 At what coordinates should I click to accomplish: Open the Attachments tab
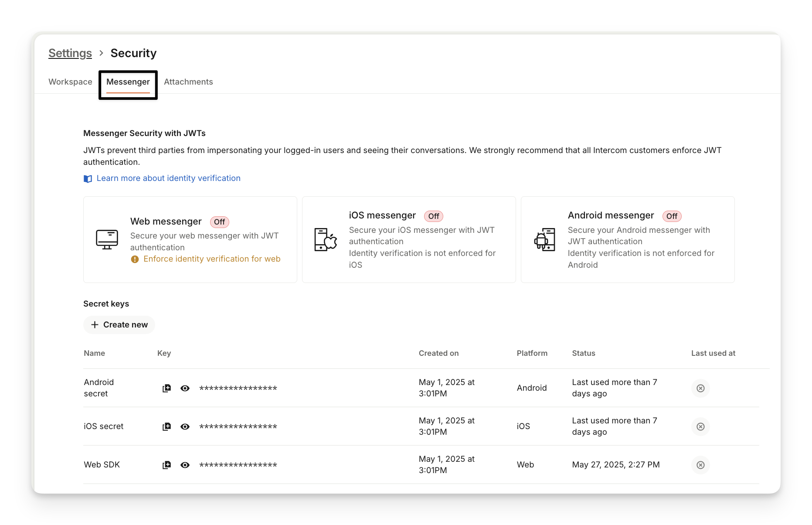(x=188, y=82)
